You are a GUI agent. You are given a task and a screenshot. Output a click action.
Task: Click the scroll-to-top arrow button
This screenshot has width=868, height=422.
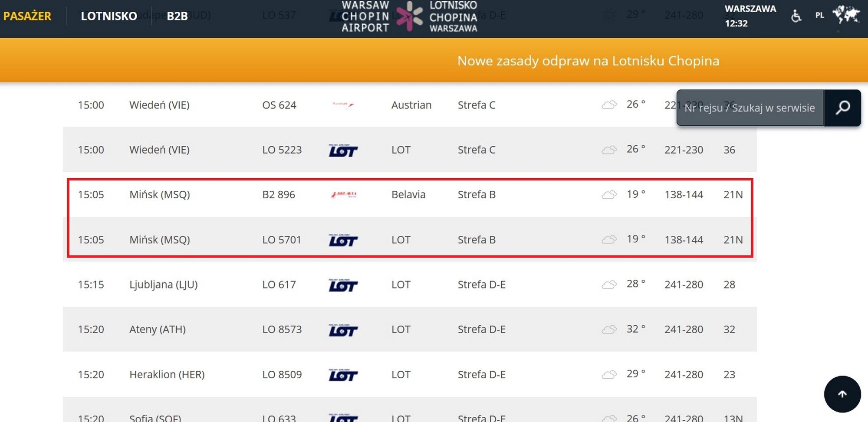click(x=842, y=394)
